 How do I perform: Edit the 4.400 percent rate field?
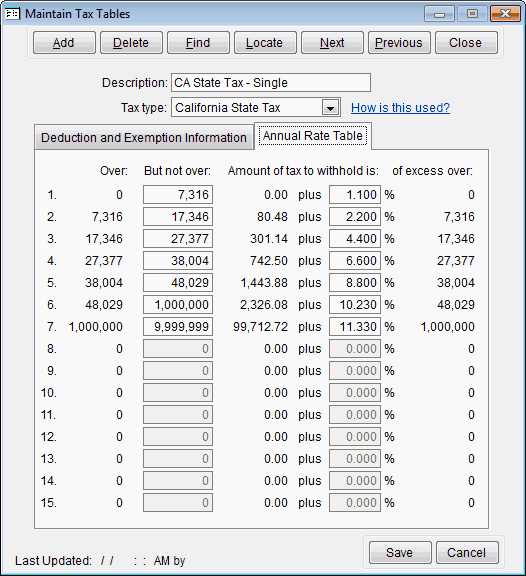click(355, 239)
